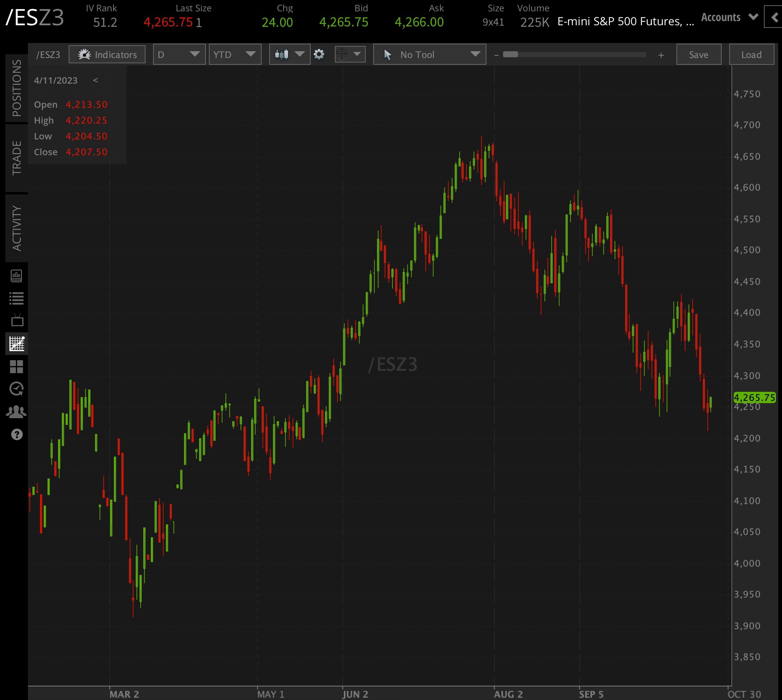The height and width of the screenshot is (700, 782).
Task: Collapse side panel with left chevron
Action: tap(774, 17)
